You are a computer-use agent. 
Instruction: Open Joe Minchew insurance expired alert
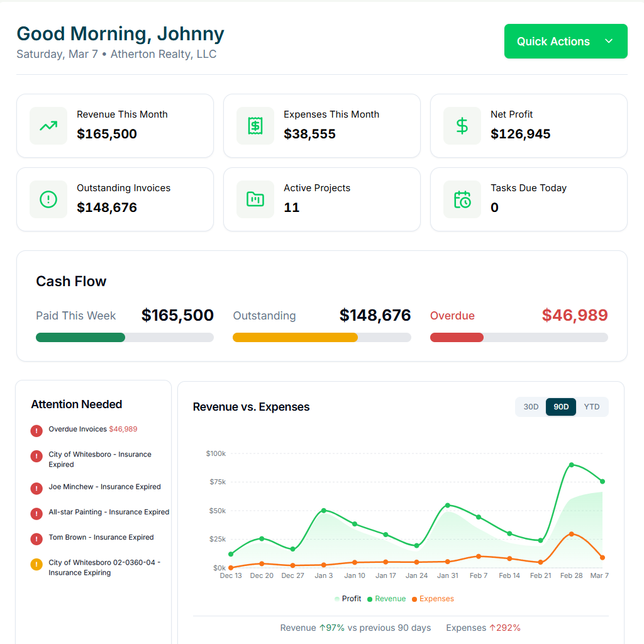(x=104, y=487)
